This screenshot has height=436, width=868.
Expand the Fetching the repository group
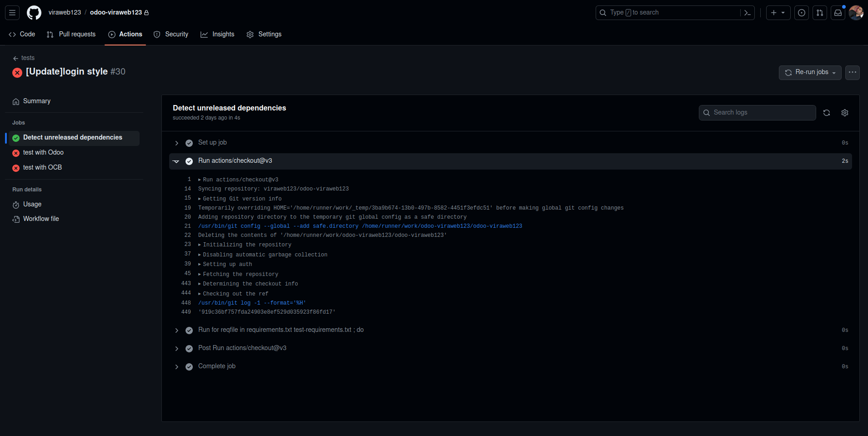(x=238, y=274)
